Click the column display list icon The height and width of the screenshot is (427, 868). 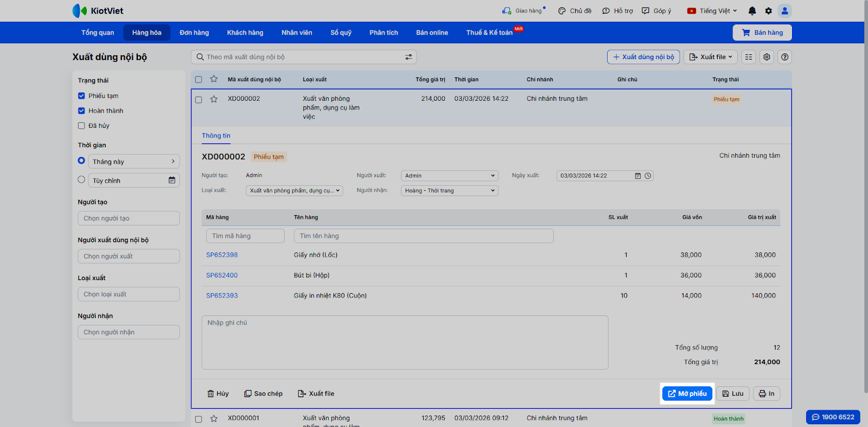point(749,57)
